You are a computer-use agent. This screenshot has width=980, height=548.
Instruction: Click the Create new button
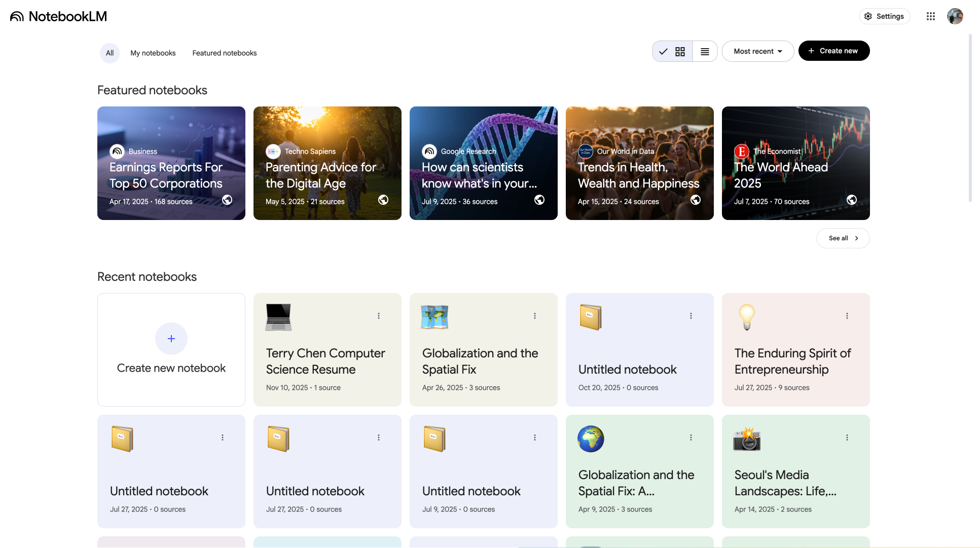(834, 51)
